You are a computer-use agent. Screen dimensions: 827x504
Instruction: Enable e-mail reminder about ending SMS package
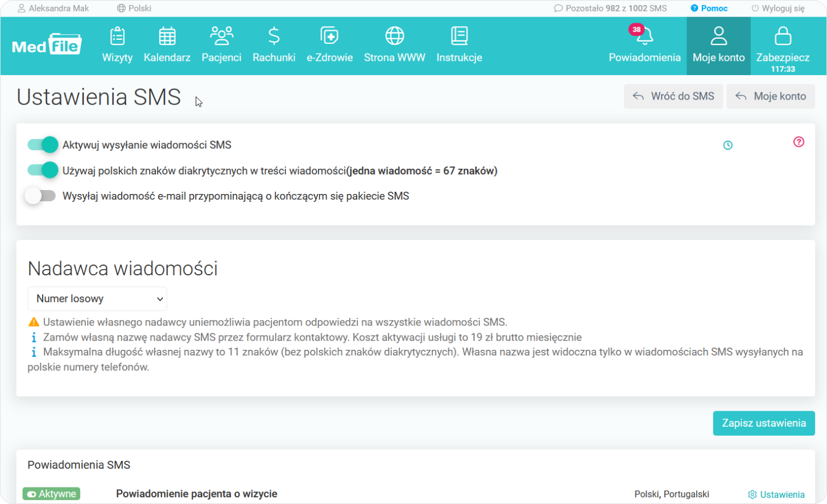pyautogui.click(x=41, y=196)
